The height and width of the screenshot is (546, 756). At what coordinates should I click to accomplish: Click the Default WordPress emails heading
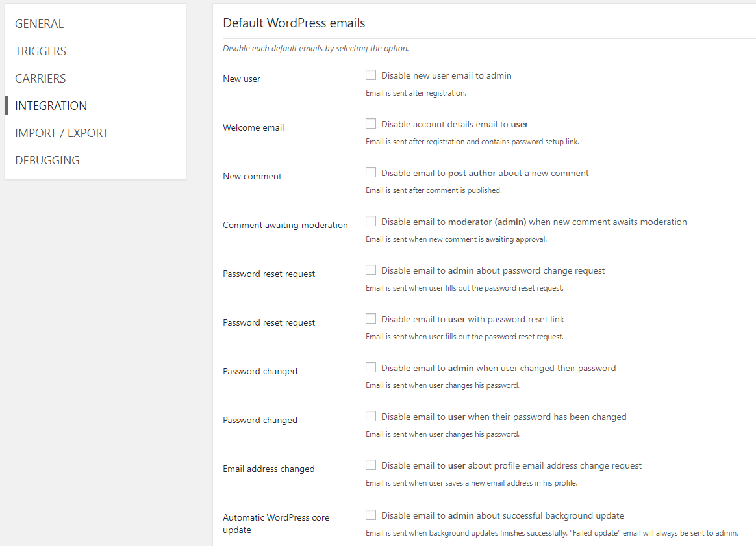pyautogui.click(x=294, y=23)
